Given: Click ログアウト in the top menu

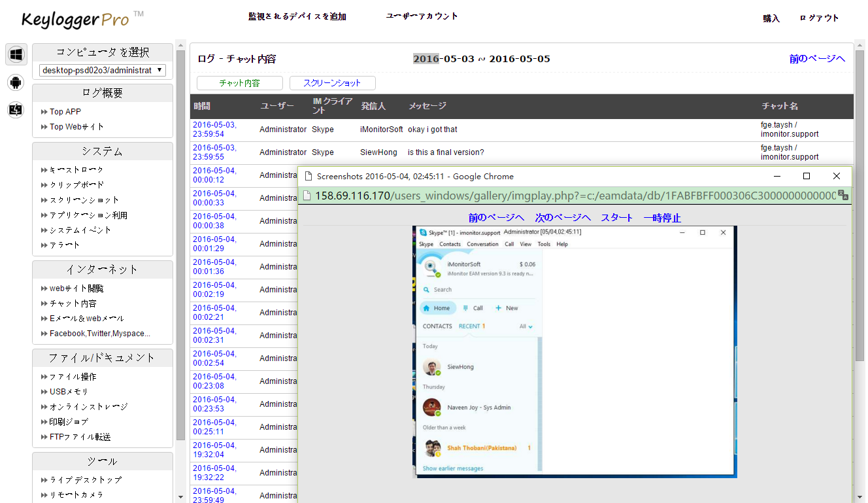Looking at the screenshot, I should point(819,18).
